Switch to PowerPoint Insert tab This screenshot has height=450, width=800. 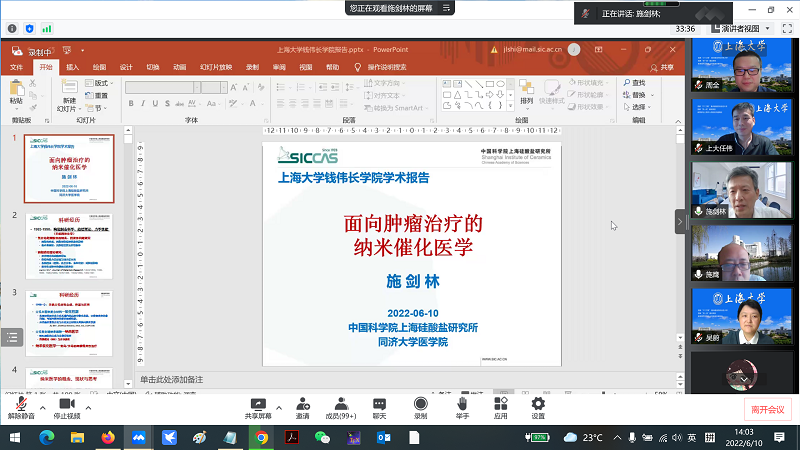pos(72,67)
